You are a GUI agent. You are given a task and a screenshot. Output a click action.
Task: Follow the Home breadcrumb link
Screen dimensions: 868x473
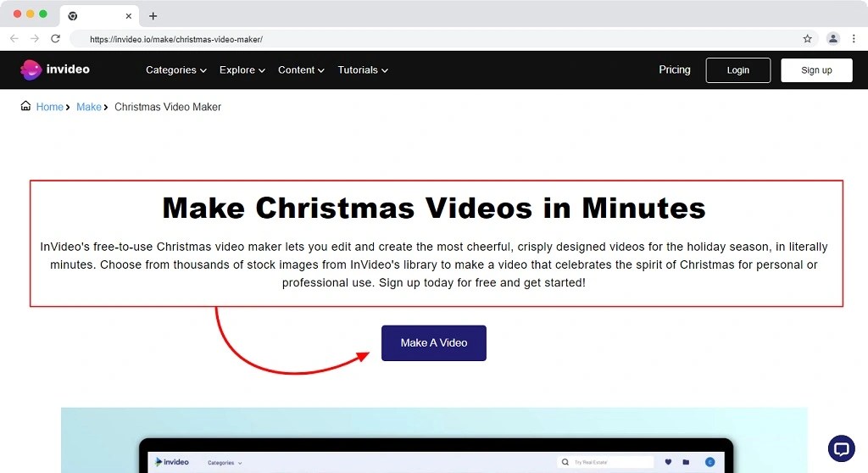click(x=50, y=107)
